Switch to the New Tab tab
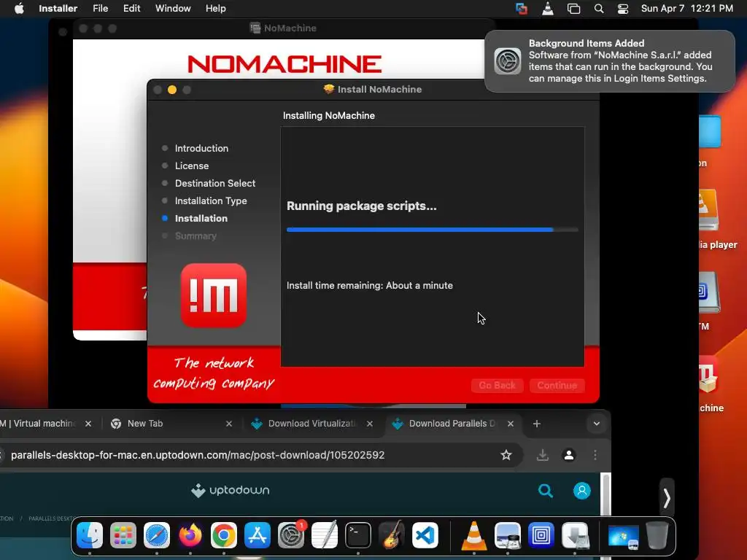This screenshot has width=747, height=560. coord(171,424)
